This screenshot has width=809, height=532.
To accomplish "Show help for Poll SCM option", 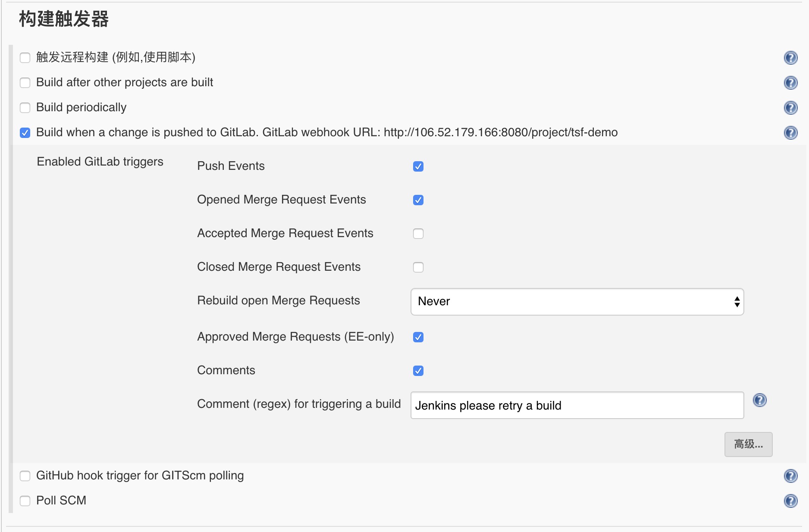I will pos(790,501).
